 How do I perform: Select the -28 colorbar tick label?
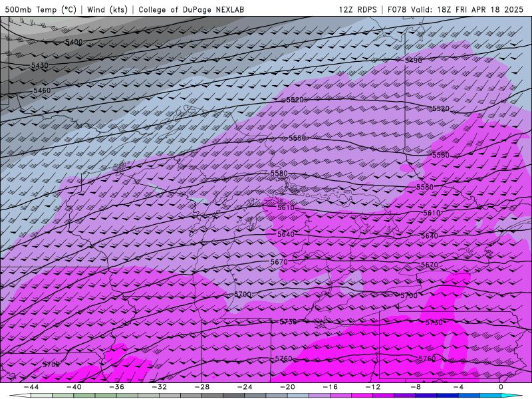[202, 387]
